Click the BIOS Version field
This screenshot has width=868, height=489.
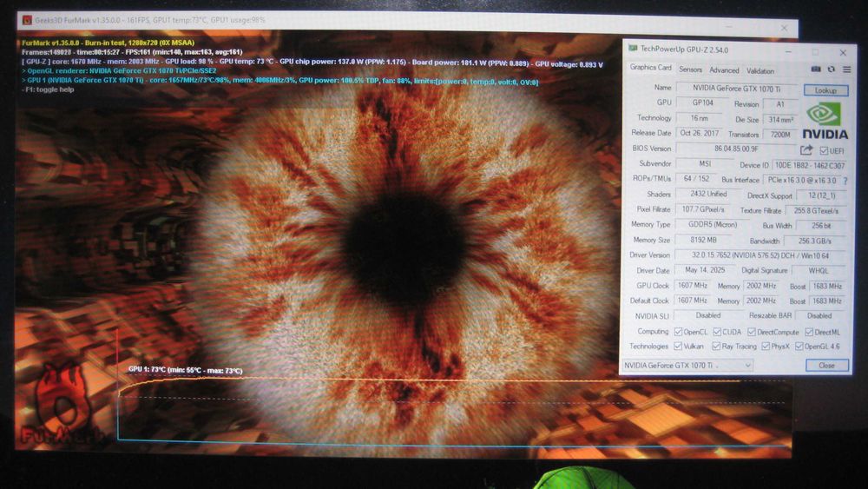coord(736,149)
